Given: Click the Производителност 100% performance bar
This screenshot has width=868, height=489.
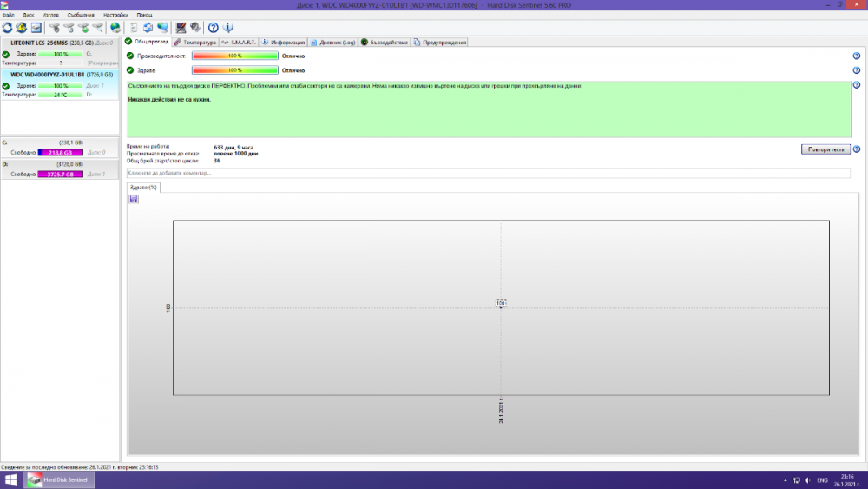Looking at the screenshot, I should click(234, 56).
